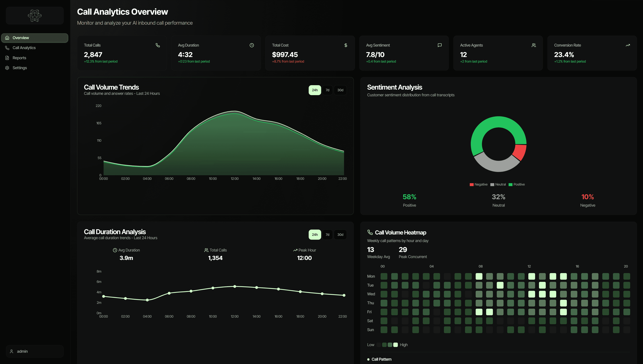The height and width of the screenshot is (364, 643).
Task: Toggle the Negative legend entry in the sentiment chart
Action: [x=478, y=185]
